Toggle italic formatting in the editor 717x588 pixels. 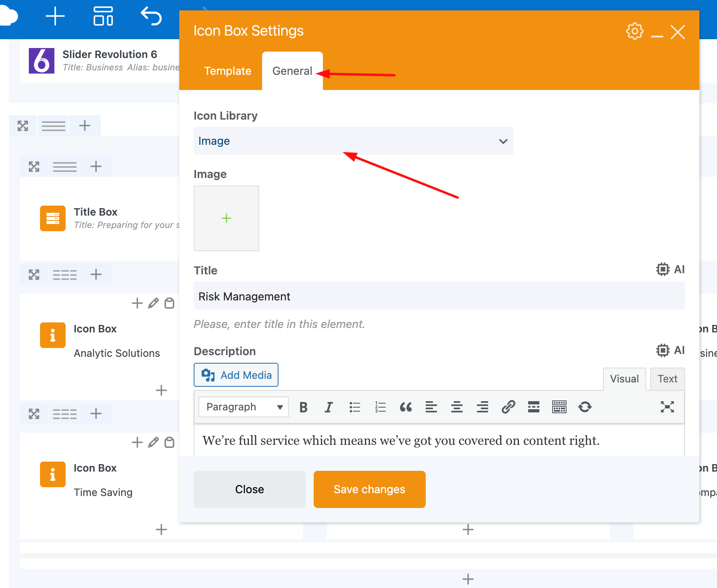[x=328, y=407]
